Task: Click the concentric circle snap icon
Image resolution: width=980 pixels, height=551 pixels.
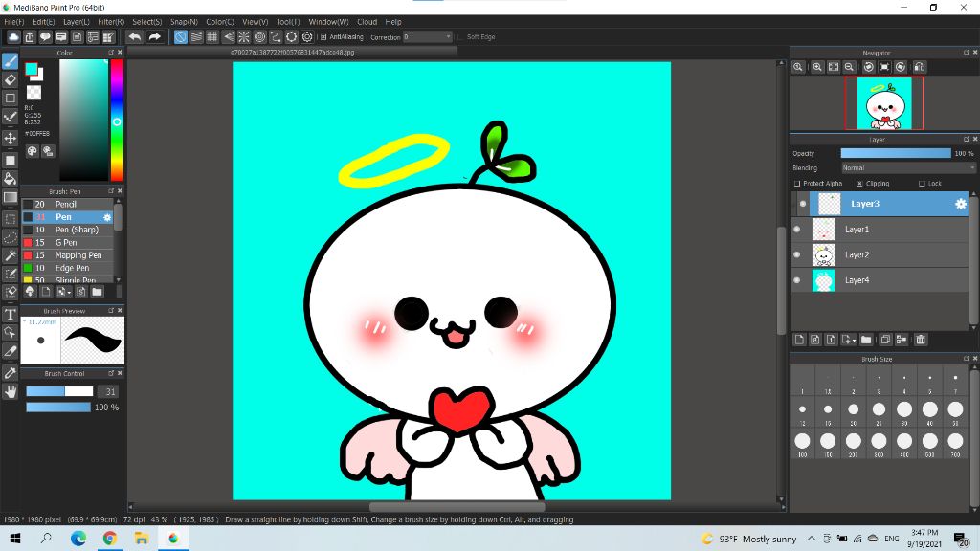Action: tap(260, 37)
